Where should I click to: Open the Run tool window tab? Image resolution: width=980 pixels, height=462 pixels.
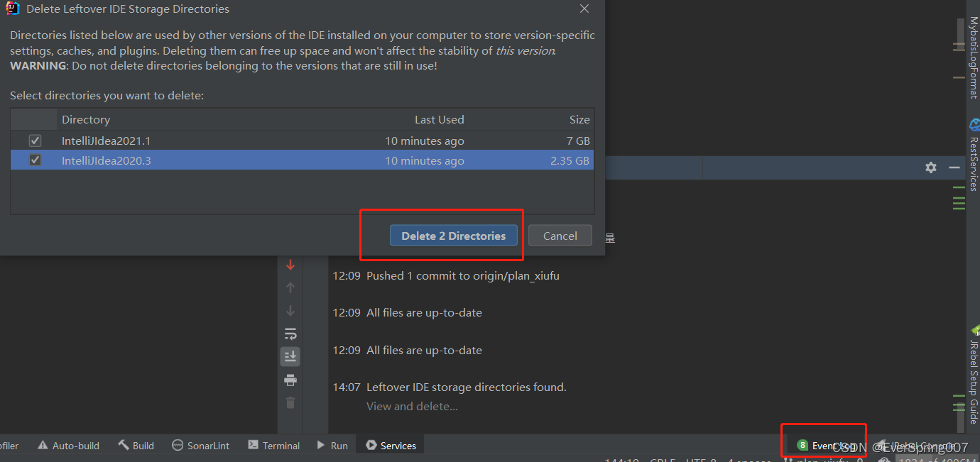tap(332, 446)
